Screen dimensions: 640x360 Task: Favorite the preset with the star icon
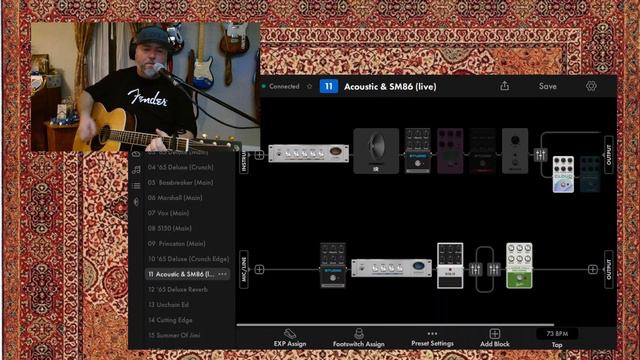(309, 87)
